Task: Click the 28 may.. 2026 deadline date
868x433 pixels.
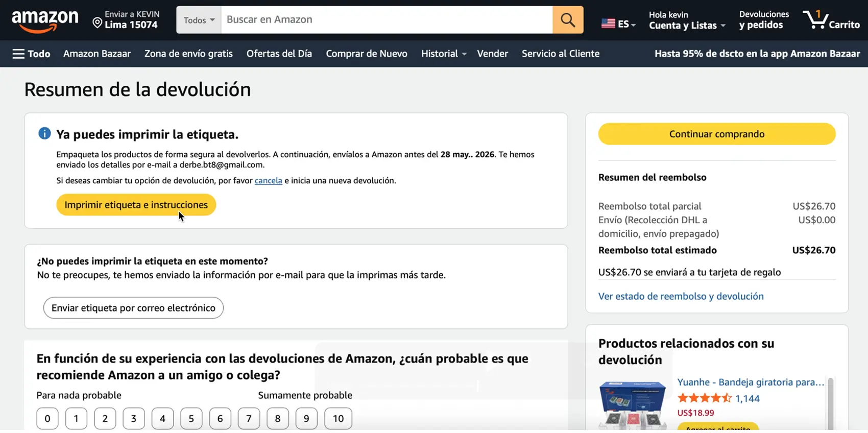Action: 467,154
